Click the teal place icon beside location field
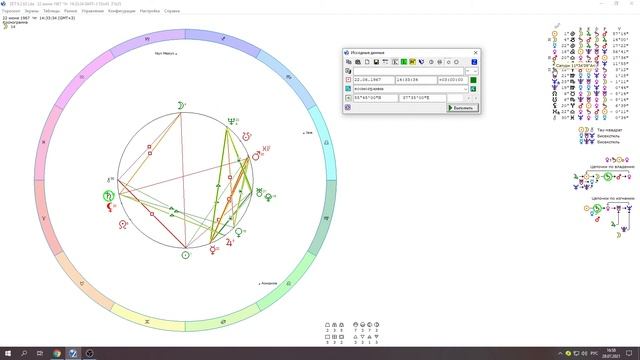The image size is (640, 360). [x=348, y=89]
